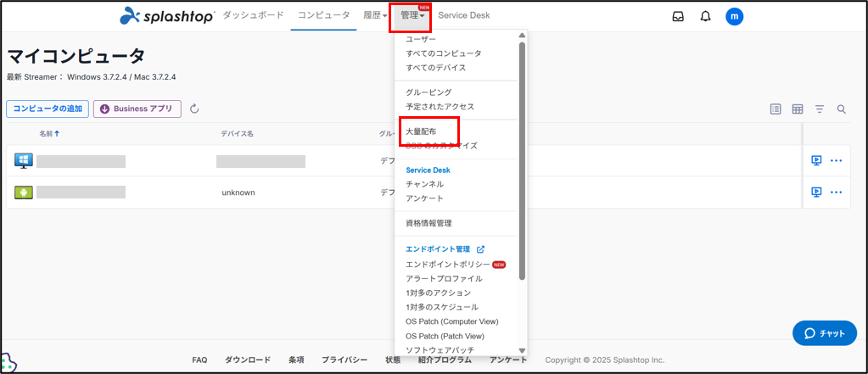Select 大量配布 from the menu
Screen dimensions: 868x374
click(x=421, y=131)
